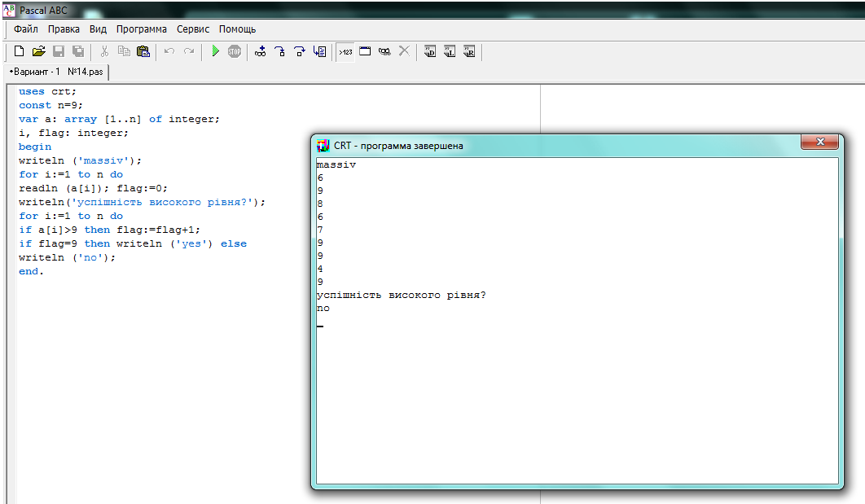Run to cursor using the toolbar icon
Screen dimensions: 865x504
[x=319, y=51]
